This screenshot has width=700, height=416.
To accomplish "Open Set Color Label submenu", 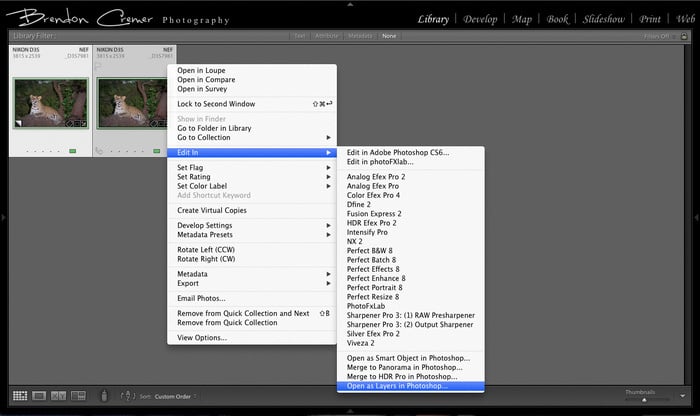I will pos(252,186).
